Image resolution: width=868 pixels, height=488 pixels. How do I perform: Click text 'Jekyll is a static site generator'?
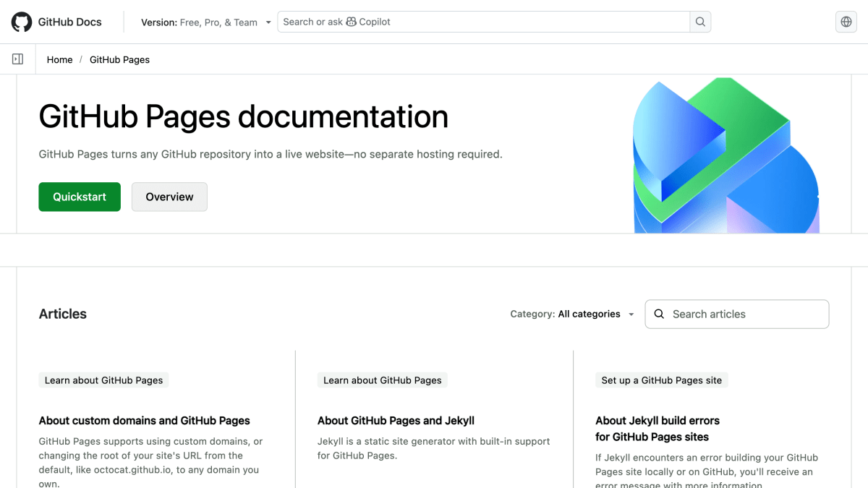(x=395, y=441)
